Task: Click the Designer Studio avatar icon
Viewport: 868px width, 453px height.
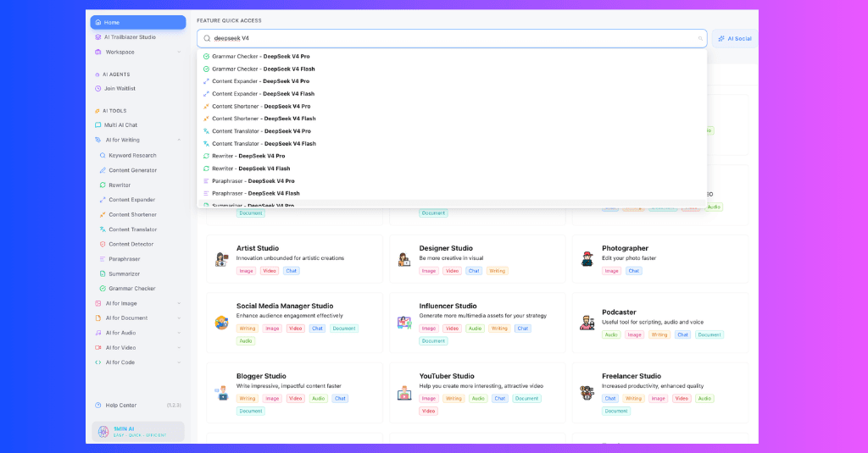Action: (404, 259)
